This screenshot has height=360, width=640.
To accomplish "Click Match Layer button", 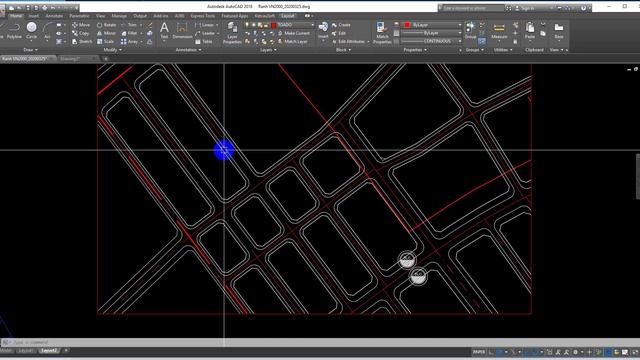I will coord(293,41).
